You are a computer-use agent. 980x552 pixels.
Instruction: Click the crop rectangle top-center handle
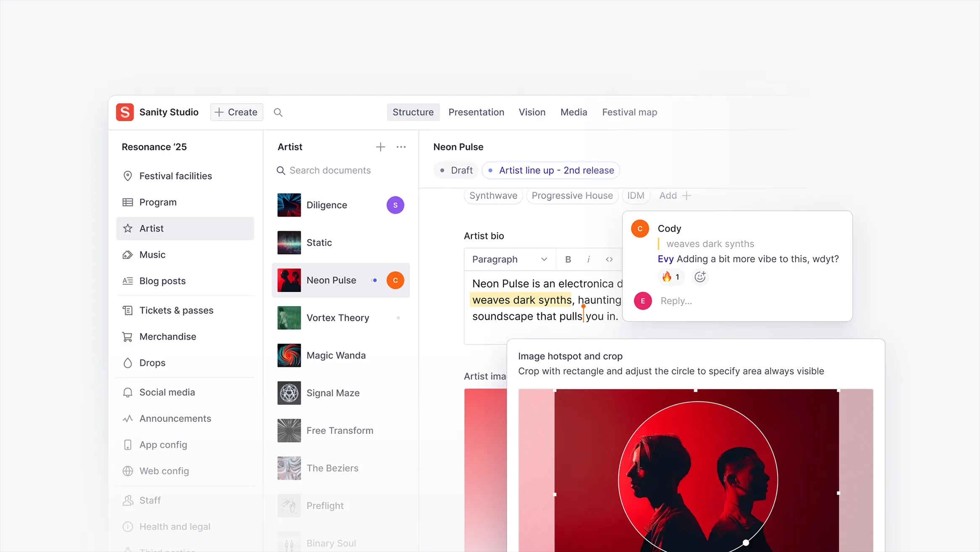(x=696, y=391)
